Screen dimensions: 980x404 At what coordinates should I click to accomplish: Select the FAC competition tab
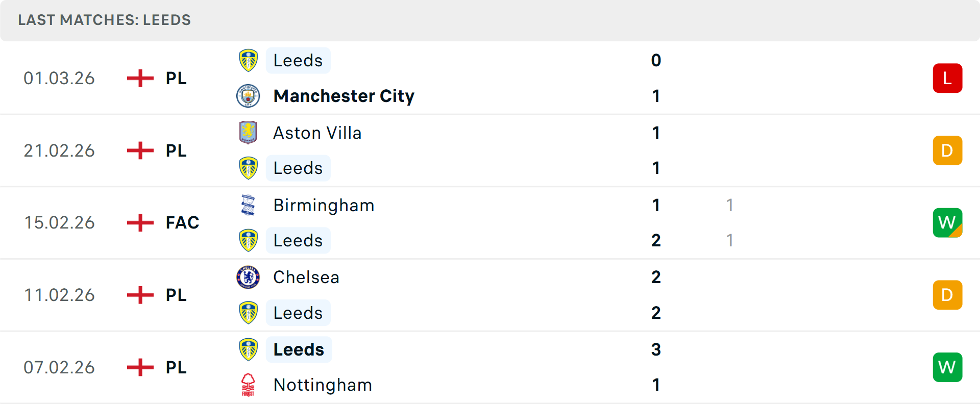tap(182, 222)
